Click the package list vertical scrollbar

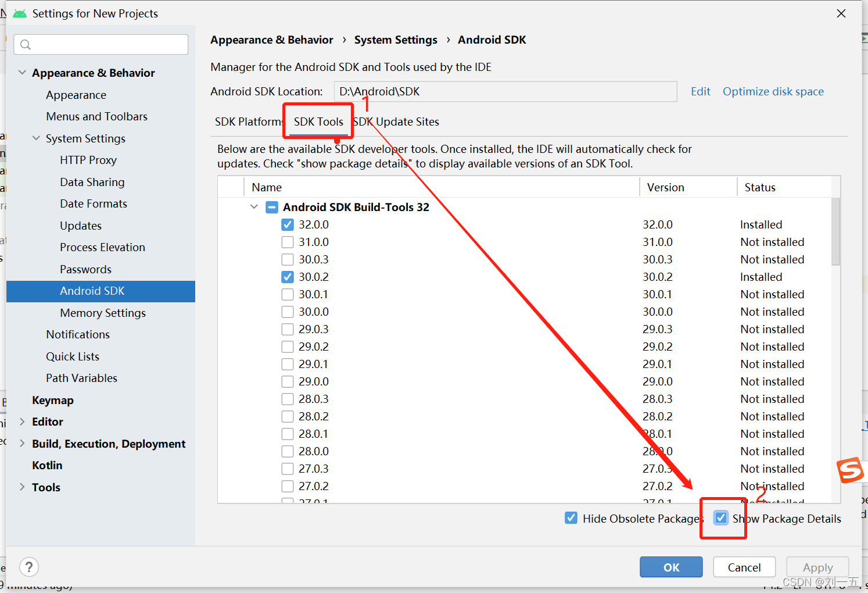click(x=835, y=231)
